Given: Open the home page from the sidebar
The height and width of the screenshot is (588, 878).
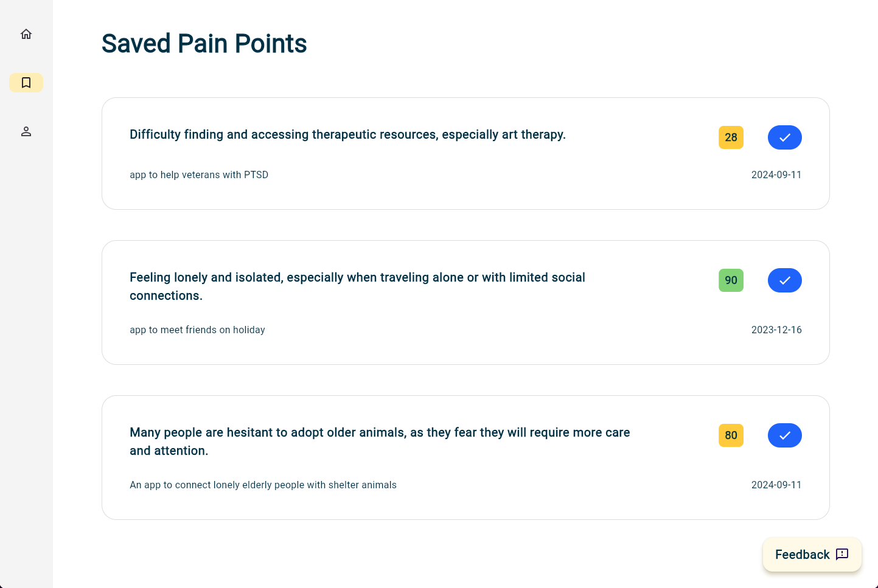Looking at the screenshot, I should (x=26, y=34).
